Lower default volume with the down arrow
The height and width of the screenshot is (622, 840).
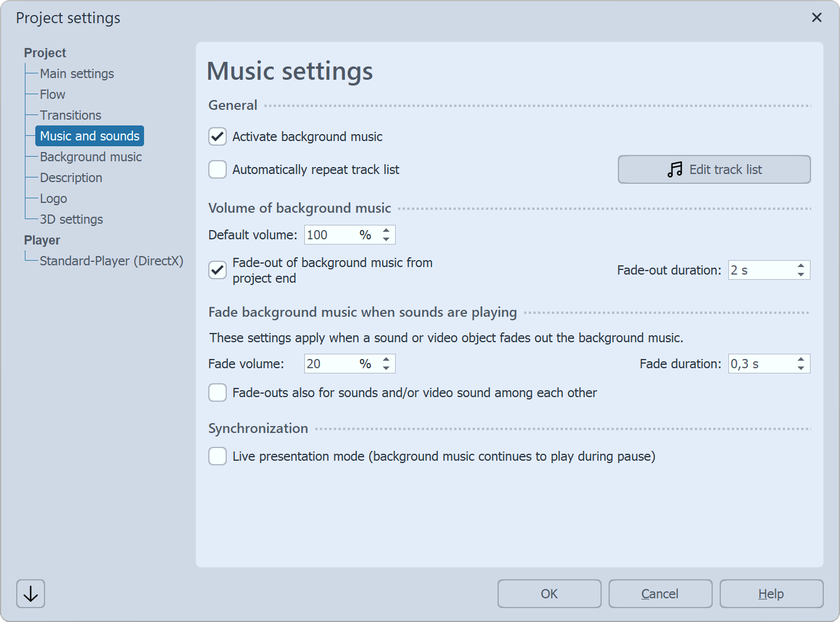(x=386, y=238)
